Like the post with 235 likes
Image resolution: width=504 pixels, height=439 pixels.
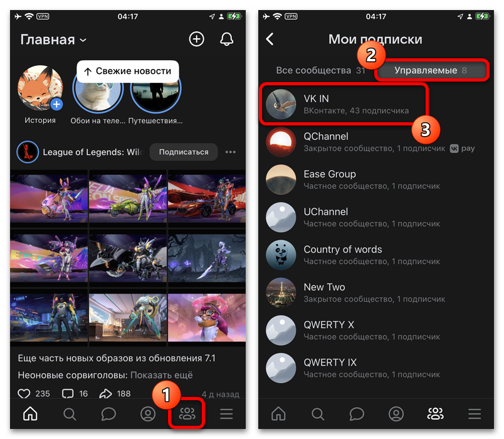[33, 394]
